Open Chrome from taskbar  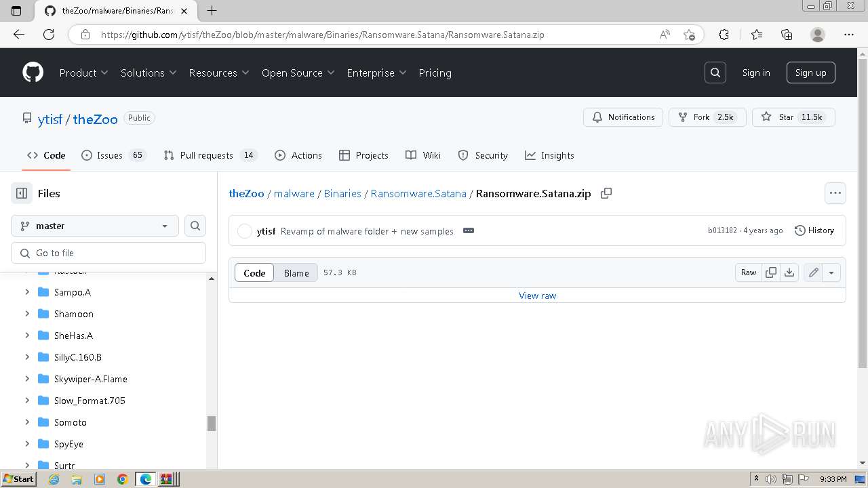(122, 479)
